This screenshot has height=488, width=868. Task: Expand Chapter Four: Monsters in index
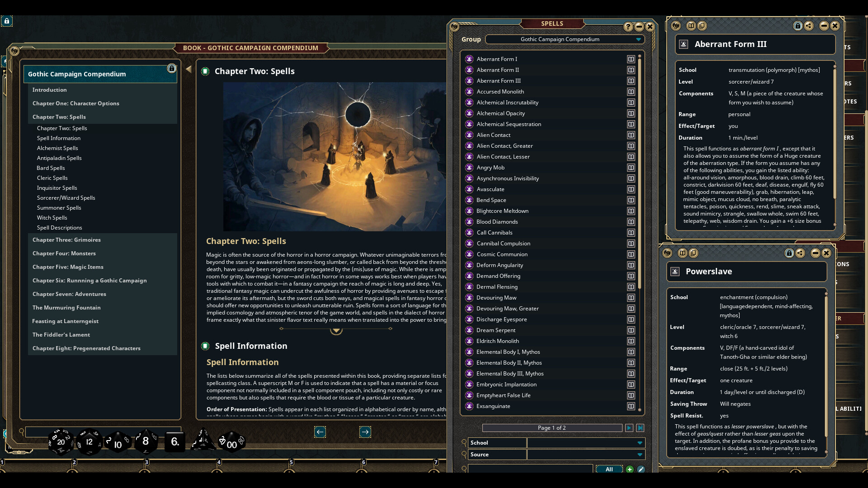pos(103,253)
